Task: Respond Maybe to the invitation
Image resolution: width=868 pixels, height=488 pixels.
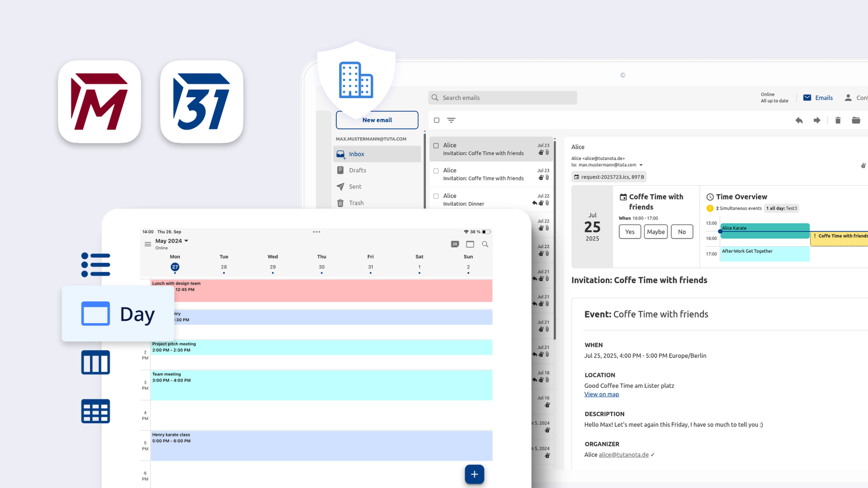Action: point(656,232)
